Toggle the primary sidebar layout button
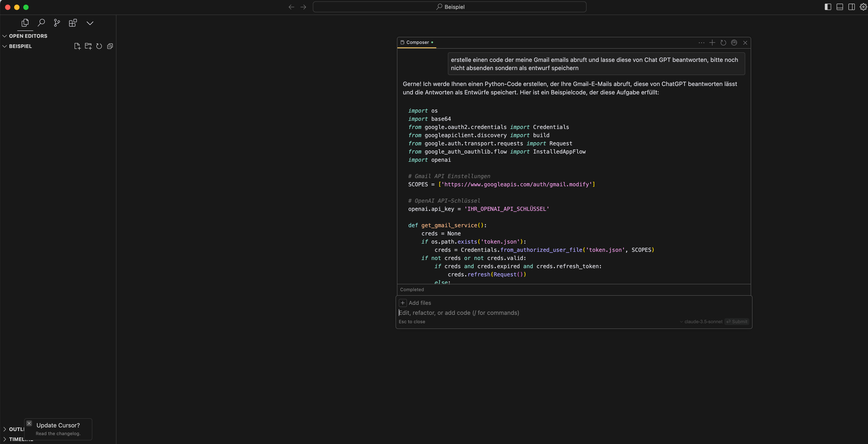This screenshot has width=868, height=444. pyautogui.click(x=828, y=7)
